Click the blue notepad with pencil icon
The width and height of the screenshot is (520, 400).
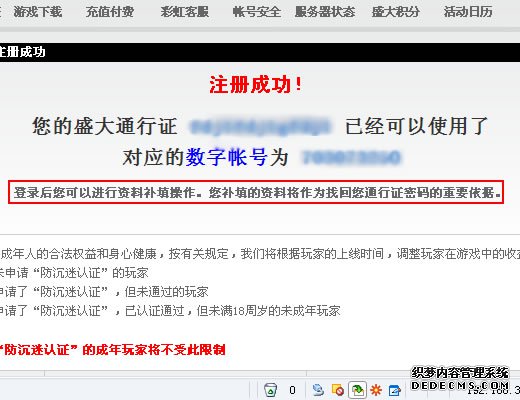click(395, 390)
